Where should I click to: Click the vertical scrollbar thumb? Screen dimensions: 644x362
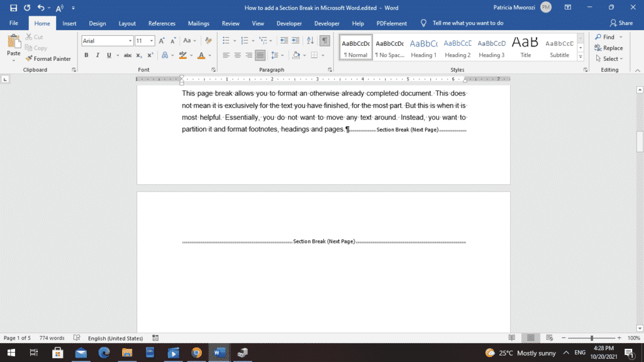click(x=640, y=141)
